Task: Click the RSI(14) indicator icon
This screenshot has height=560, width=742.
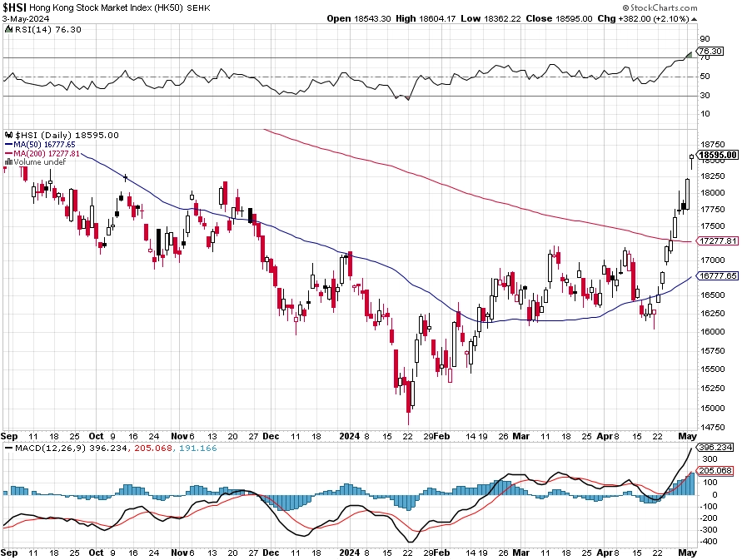Action: (8, 29)
